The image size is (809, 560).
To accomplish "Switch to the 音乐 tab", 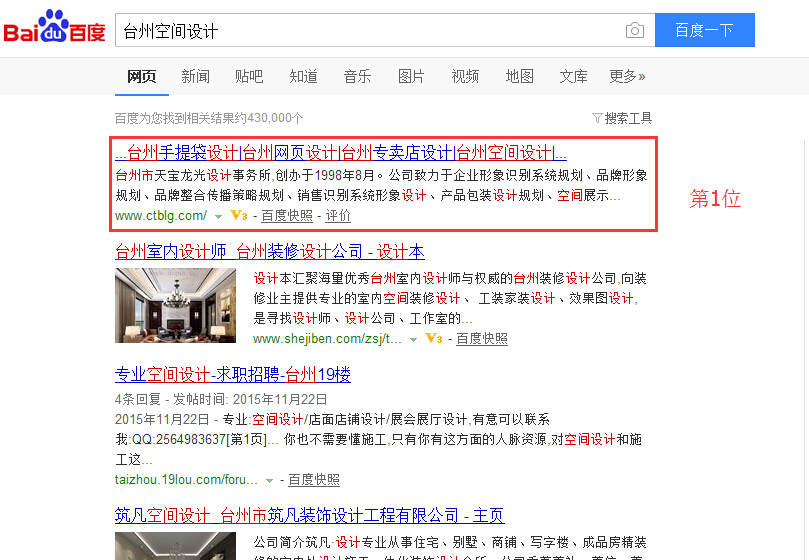I will click(x=357, y=76).
